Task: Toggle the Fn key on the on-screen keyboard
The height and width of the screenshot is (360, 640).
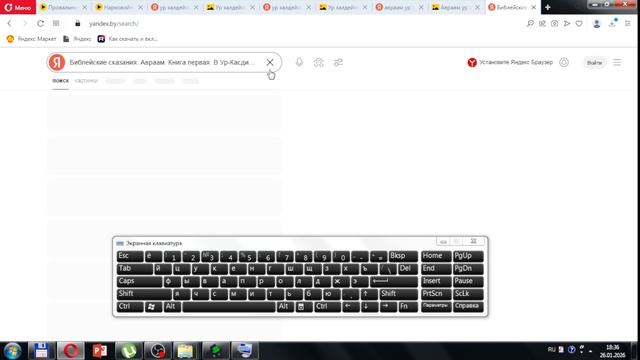Action: [x=408, y=307]
